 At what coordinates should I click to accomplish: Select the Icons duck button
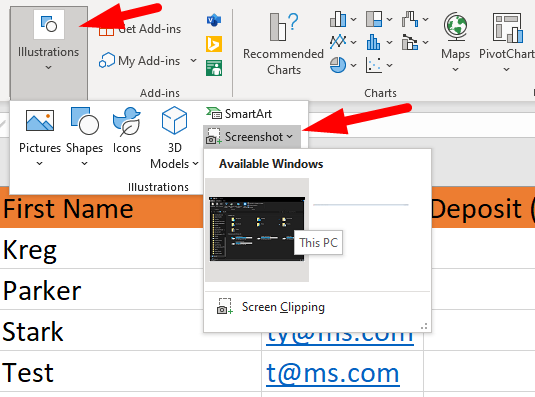(127, 121)
